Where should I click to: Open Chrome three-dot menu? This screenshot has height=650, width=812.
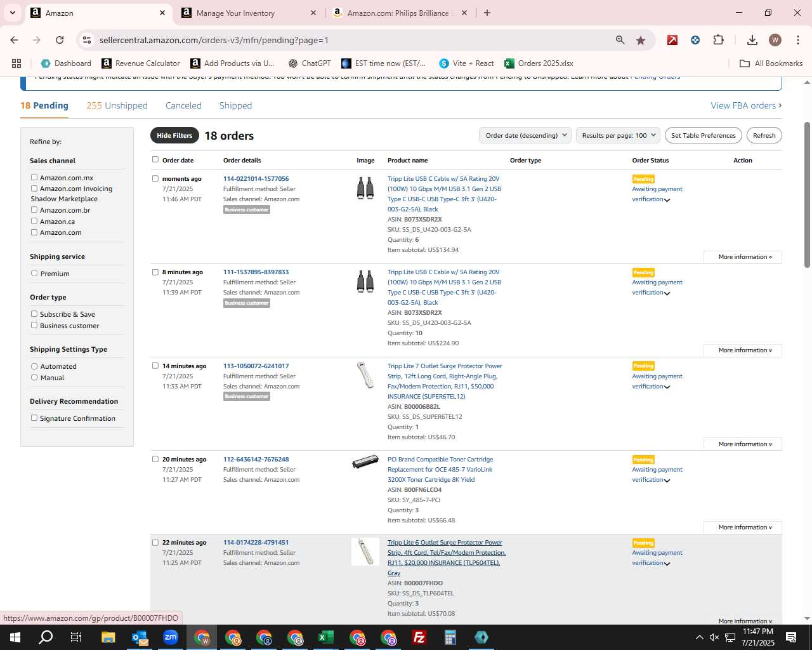pyautogui.click(x=798, y=40)
